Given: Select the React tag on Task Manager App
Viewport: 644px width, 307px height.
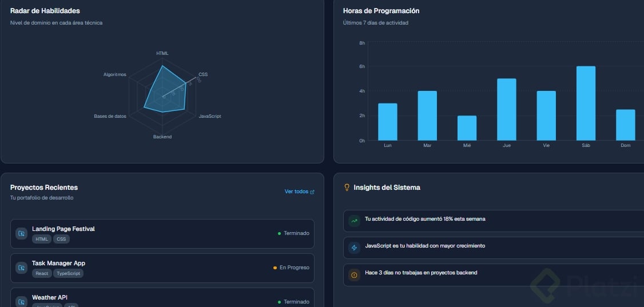Looking at the screenshot, I should click(x=42, y=273).
